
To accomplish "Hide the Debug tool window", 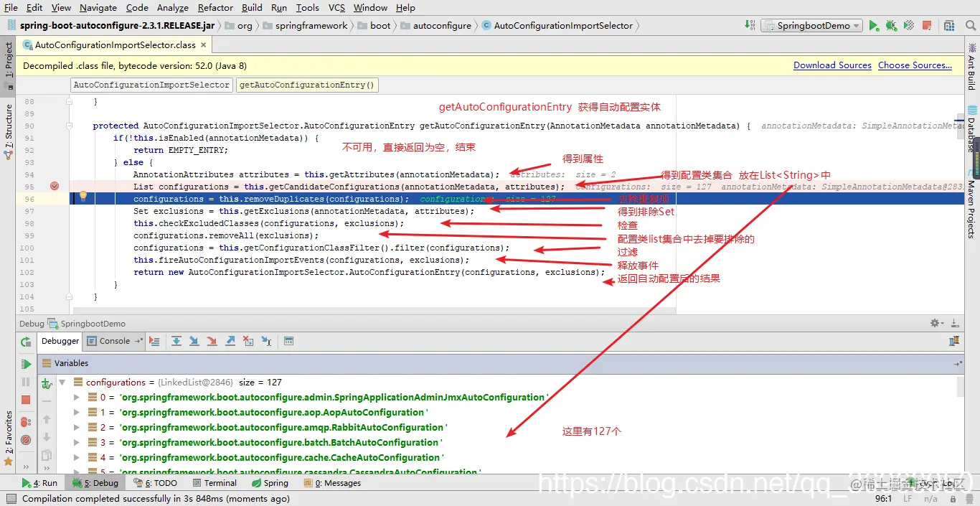I will pos(955,324).
